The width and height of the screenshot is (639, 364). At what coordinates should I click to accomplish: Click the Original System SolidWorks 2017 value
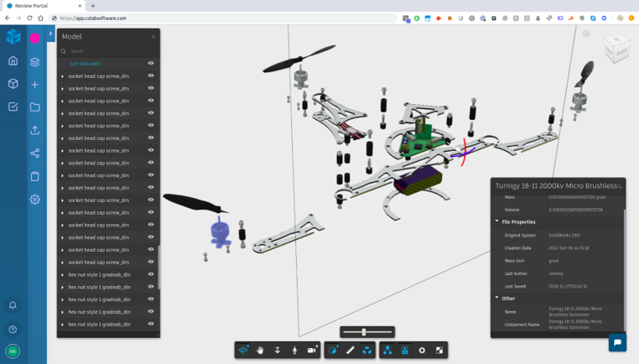(x=564, y=235)
